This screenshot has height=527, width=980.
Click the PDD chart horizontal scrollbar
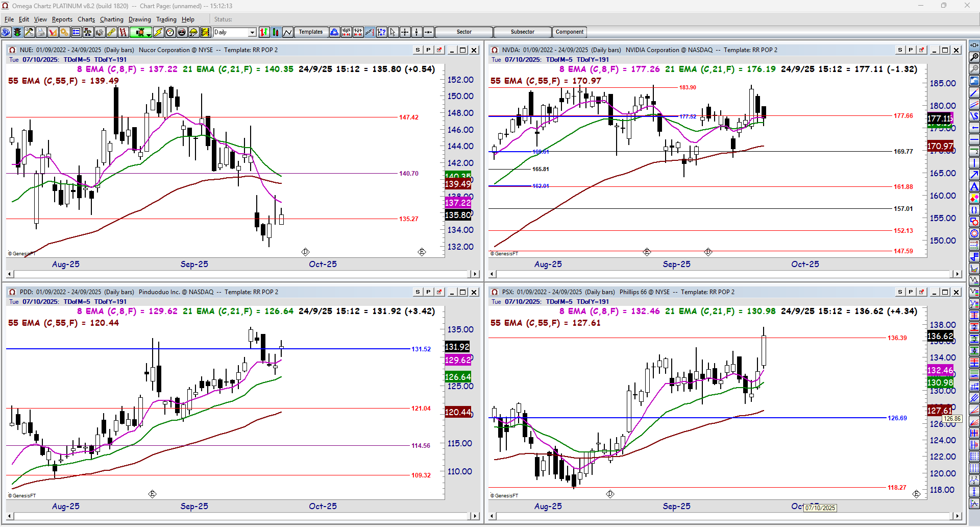coord(242,516)
